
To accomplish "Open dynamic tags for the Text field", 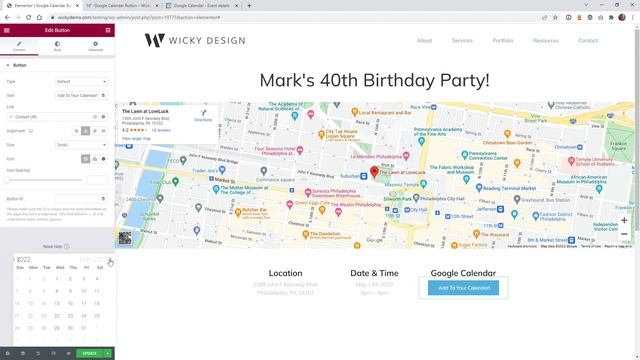I will [x=104, y=96].
